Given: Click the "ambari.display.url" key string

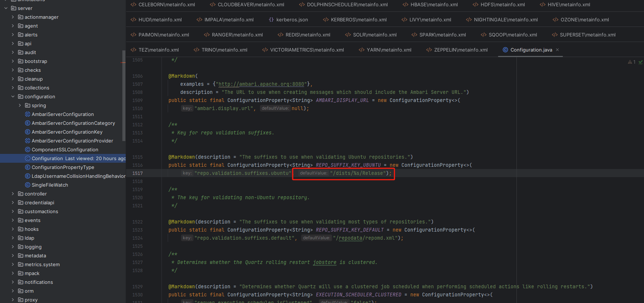Looking at the screenshot, I should coord(224,108).
